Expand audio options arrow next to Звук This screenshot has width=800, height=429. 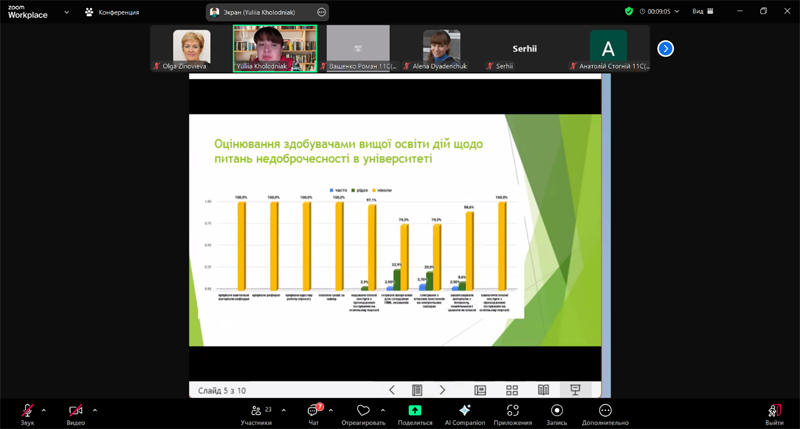pyautogui.click(x=46, y=410)
